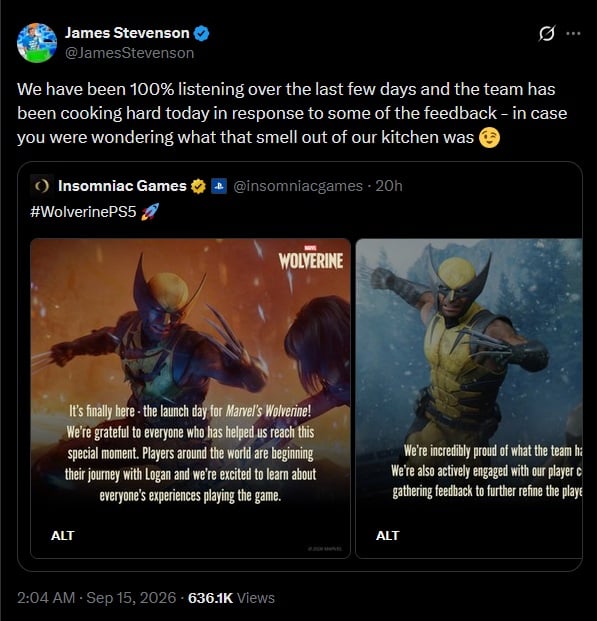The width and height of the screenshot is (597, 621).
Task: Click the winking emoji in the tweet text
Action: click(x=489, y=138)
